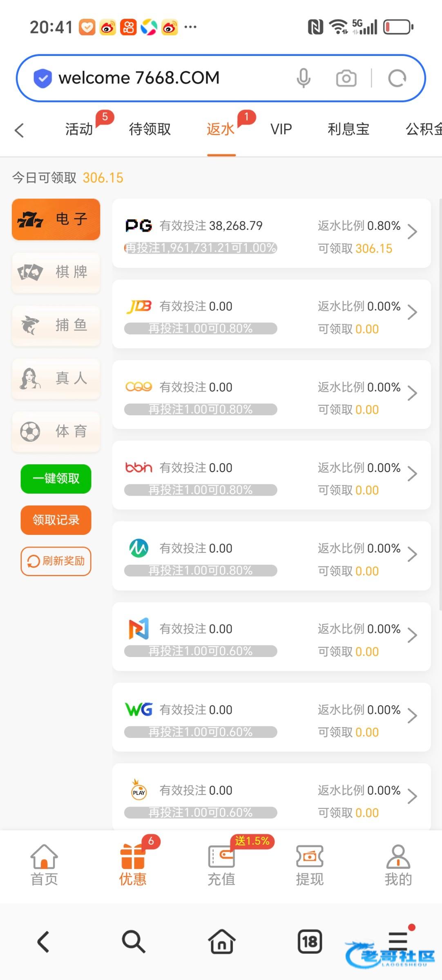The image size is (442, 980).
Task: Switch to the 利息宝 tab
Action: coord(348,129)
